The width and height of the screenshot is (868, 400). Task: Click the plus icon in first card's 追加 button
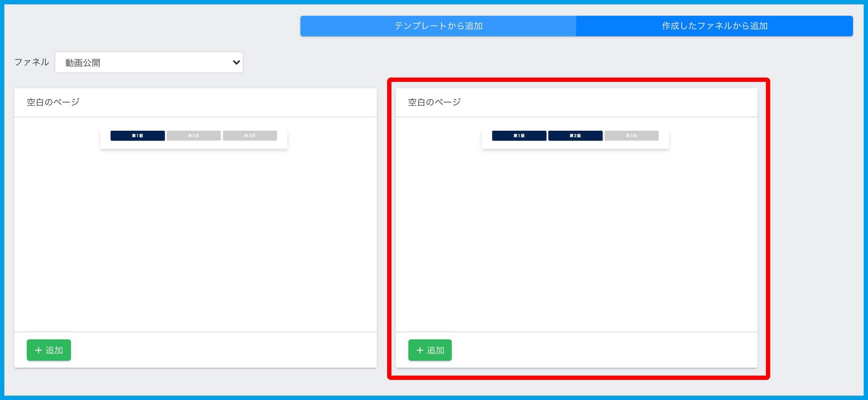coord(38,350)
